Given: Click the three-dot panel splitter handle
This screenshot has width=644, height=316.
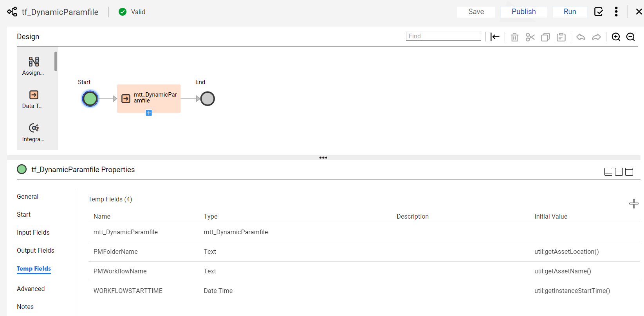Looking at the screenshot, I should click(x=323, y=158).
